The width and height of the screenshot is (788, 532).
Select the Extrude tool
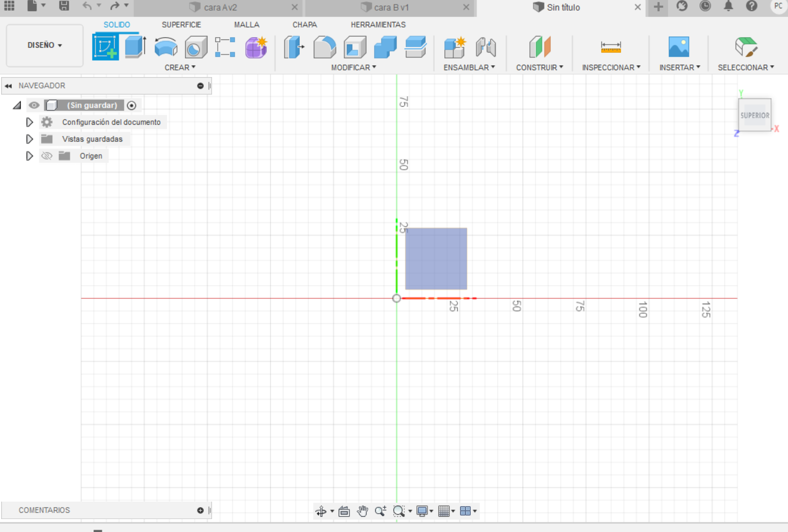(136, 47)
